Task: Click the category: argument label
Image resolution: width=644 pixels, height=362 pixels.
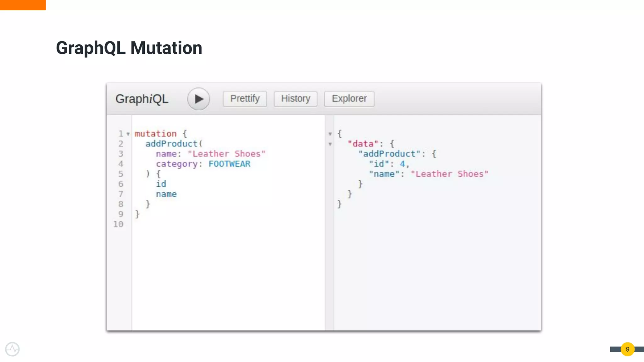Action: tap(179, 164)
